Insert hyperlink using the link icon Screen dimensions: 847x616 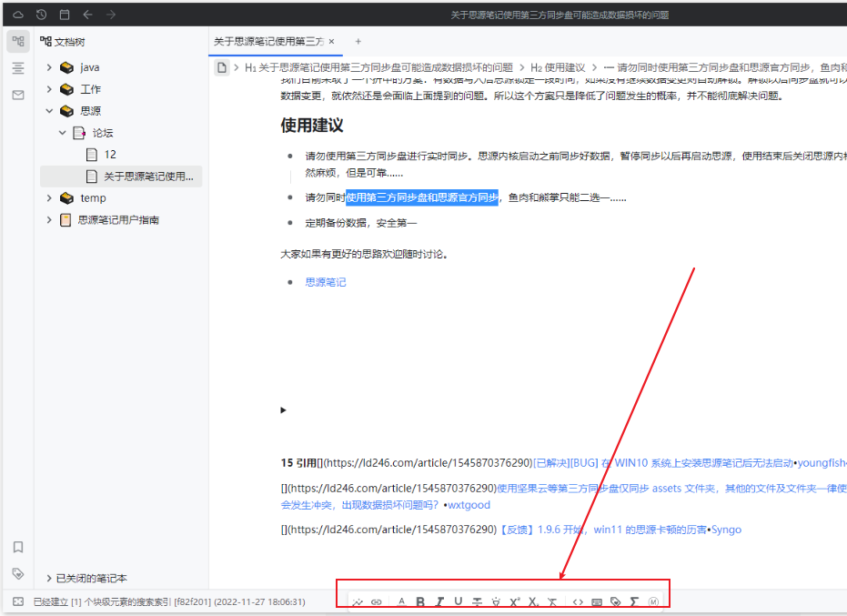pyautogui.click(x=377, y=601)
